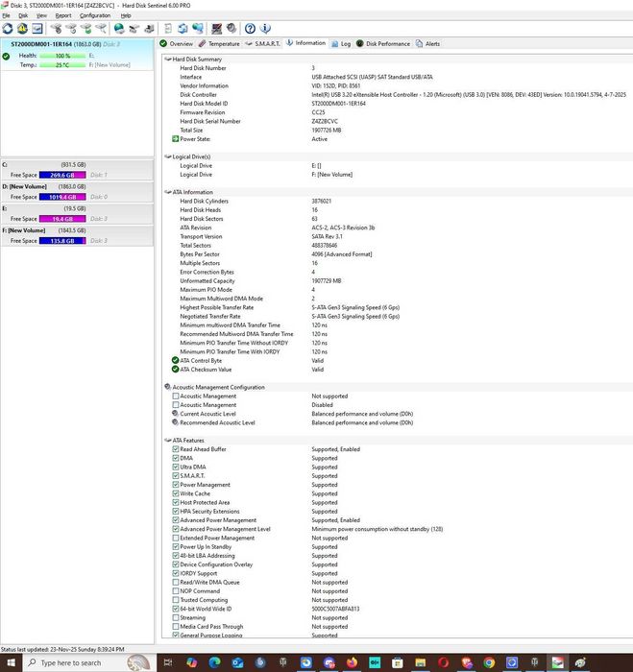Click the networked computers toolbar icon
Screen dimensions: 633x672
(x=197, y=29)
